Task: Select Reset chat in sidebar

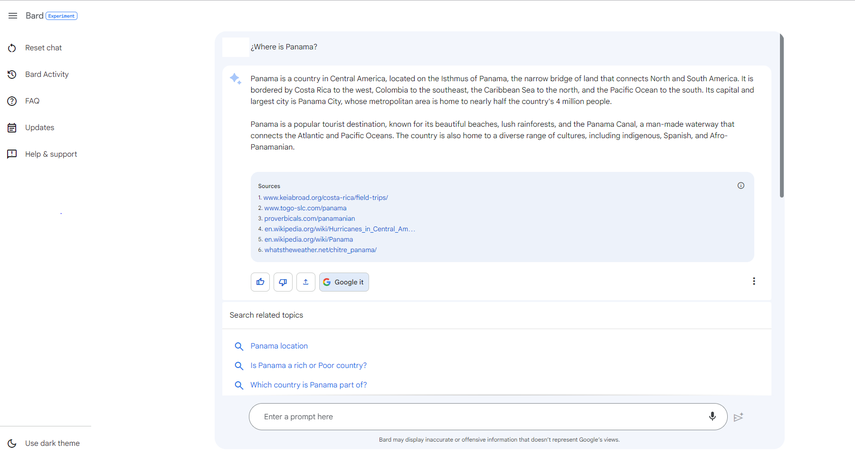Action: pos(43,48)
